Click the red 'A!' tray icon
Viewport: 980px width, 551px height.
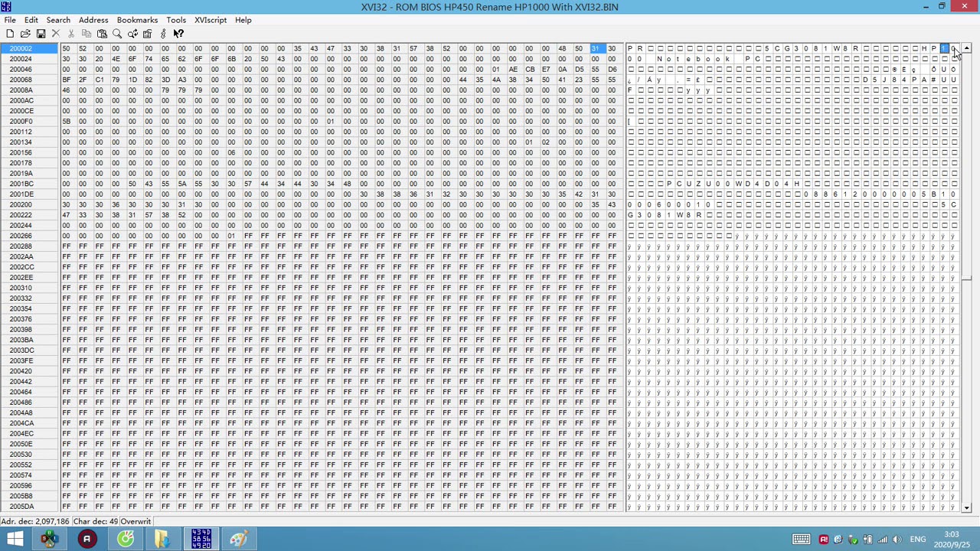click(824, 540)
